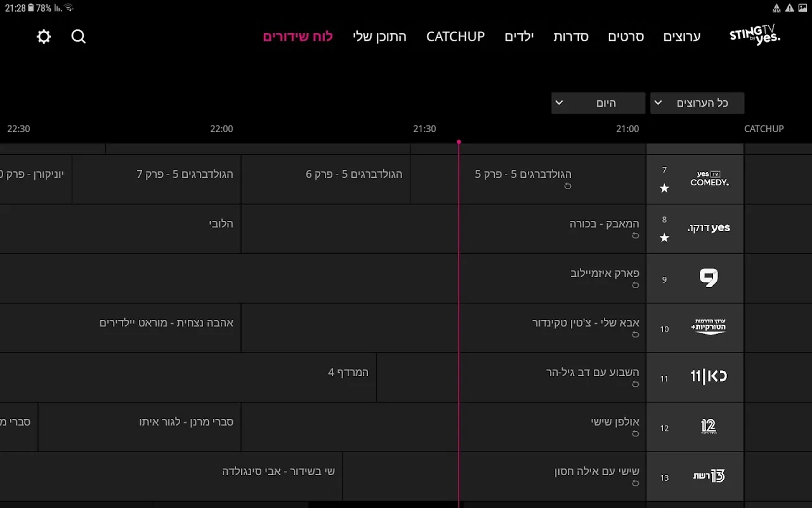The image size is (812, 508).
Task: Select the yes Doco channel logo
Action: click(x=709, y=228)
